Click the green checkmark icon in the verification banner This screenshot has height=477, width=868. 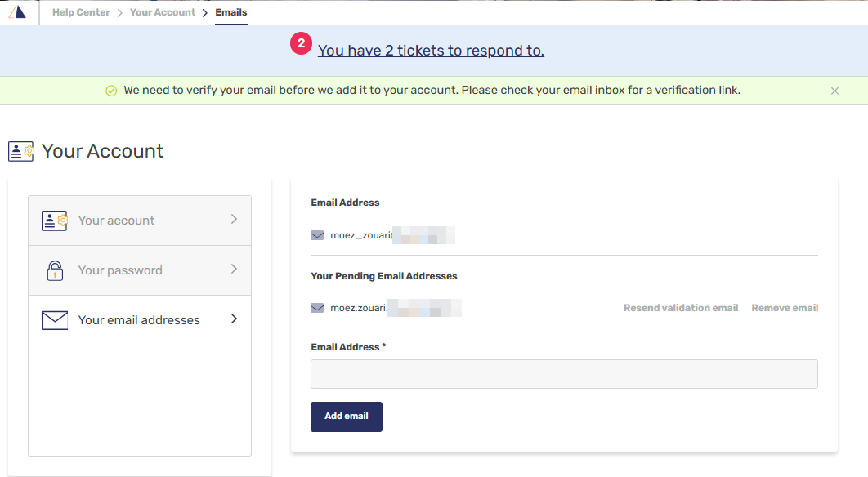click(111, 90)
